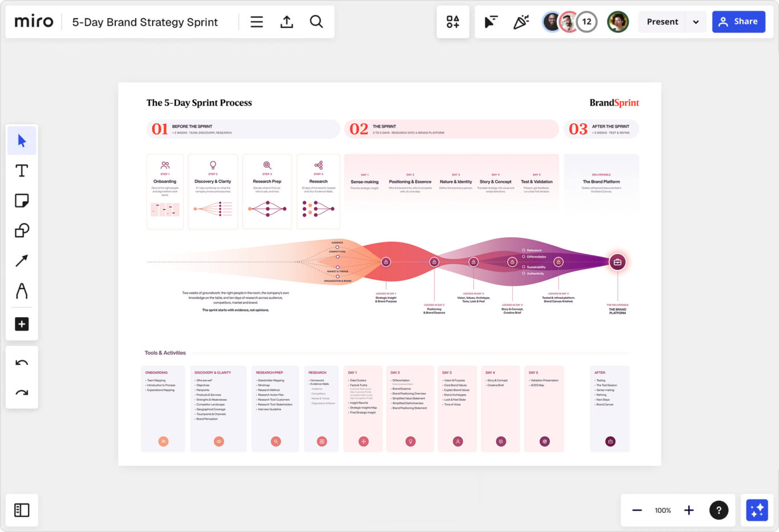The image size is (779, 532).
Task: Select the Research Prep step card
Action: pyautogui.click(x=267, y=192)
